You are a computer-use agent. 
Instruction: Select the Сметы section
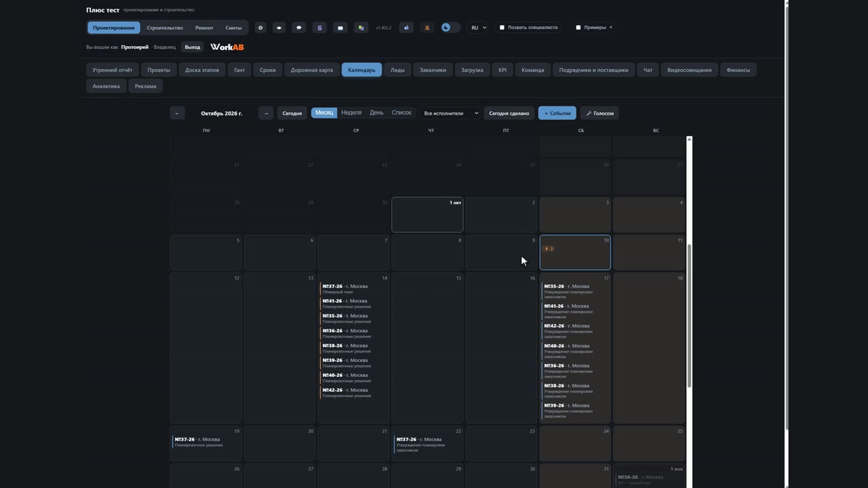pos(233,28)
